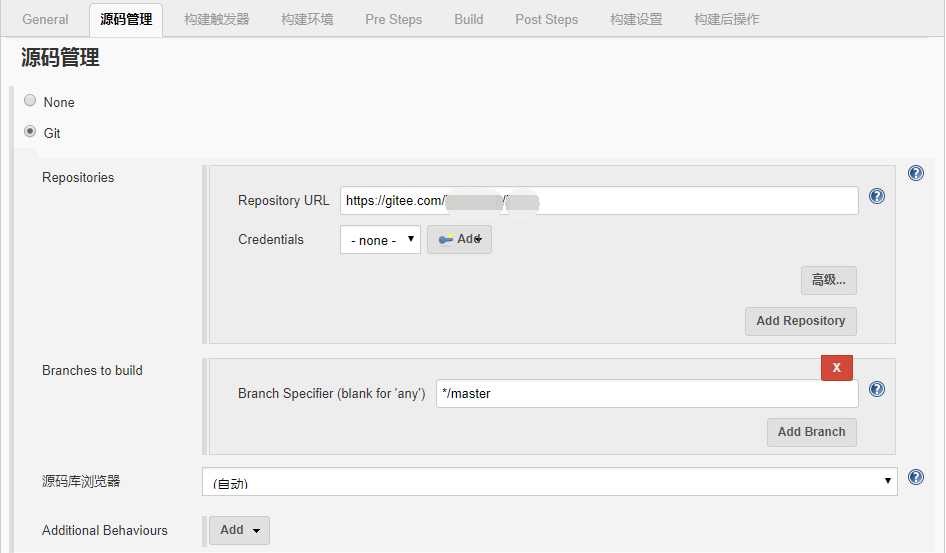
Task: Switch to the General tab
Action: [45, 19]
